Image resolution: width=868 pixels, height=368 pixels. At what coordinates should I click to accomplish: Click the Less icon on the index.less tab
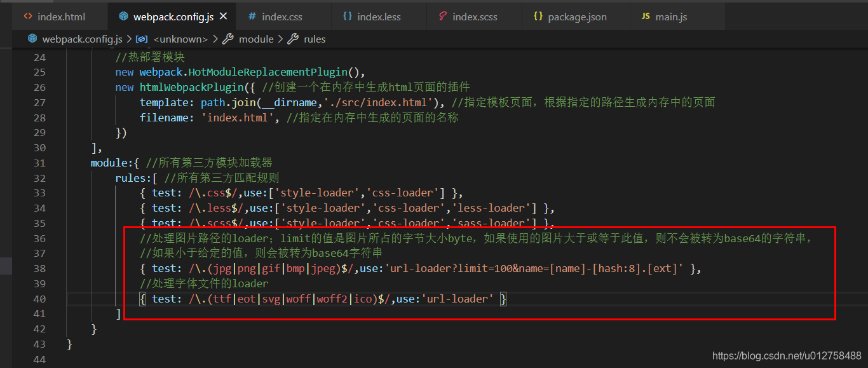pyautogui.click(x=346, y=16)
